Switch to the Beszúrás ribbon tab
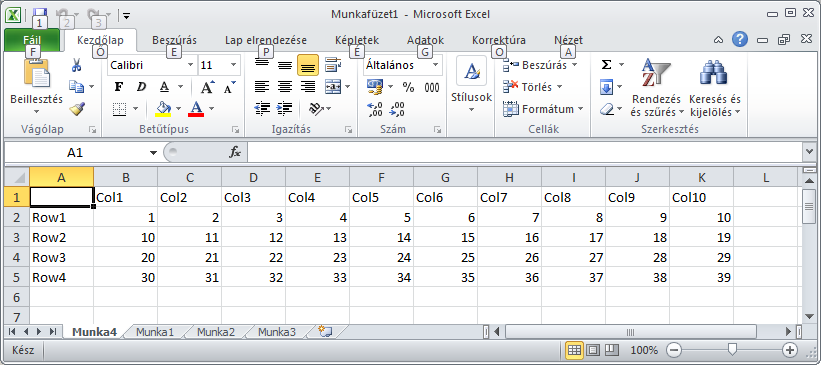Viewport: 821px width, 365px height. (x=174, y=40)
